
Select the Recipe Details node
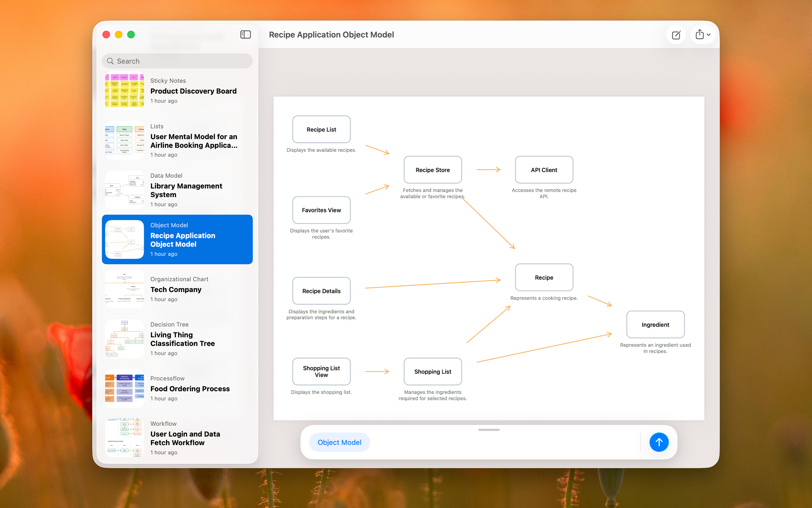[321, 291]
